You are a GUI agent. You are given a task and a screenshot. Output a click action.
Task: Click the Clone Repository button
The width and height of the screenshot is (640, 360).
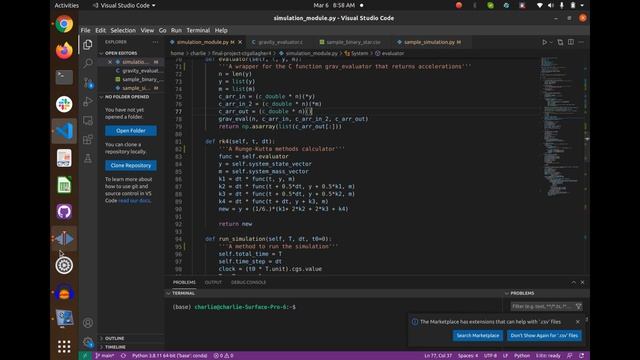(x=131, y=165)
